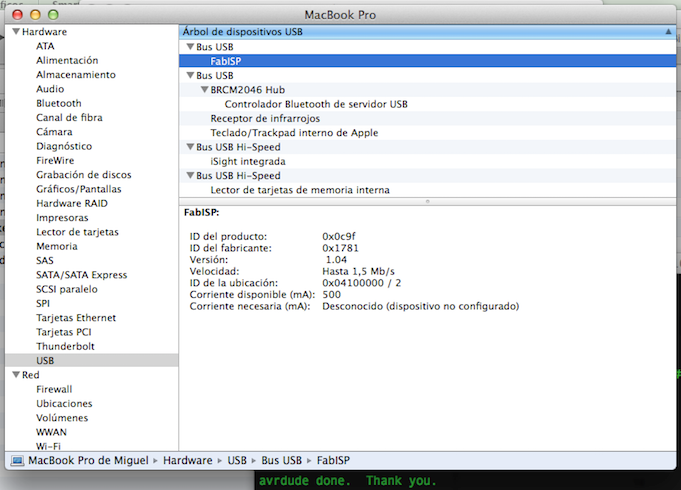Collapse the Bus USB triangle above BRCM2046 Hub

coord(190,75)
